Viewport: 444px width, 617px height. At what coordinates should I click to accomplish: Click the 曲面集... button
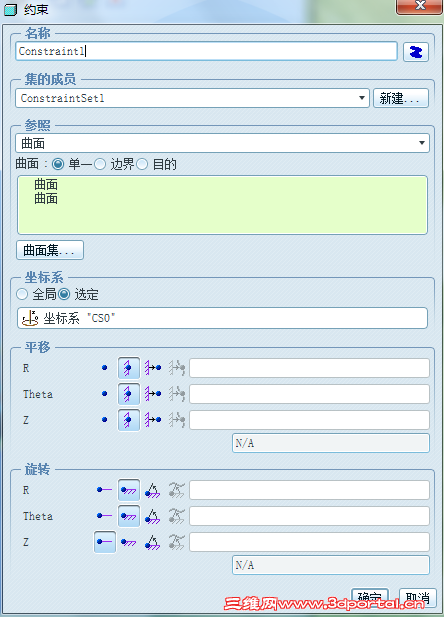pyautogui.click(x=50, y=250)
